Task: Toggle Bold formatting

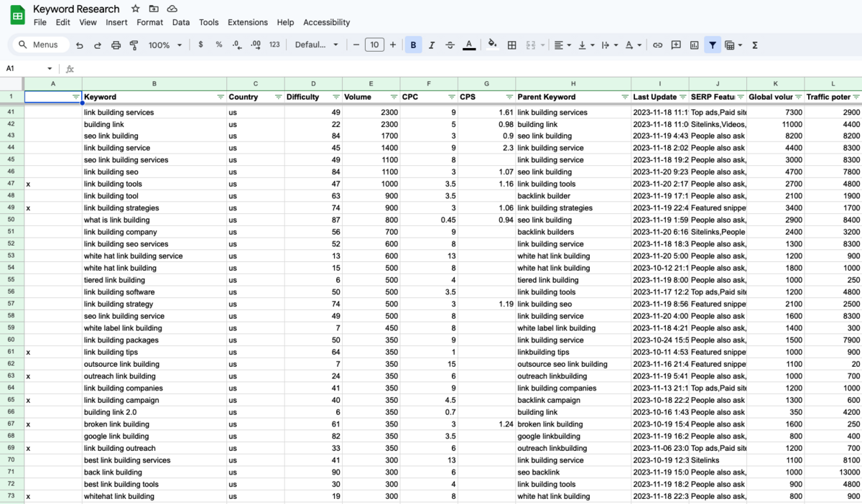Action: [x=413, y=45]
